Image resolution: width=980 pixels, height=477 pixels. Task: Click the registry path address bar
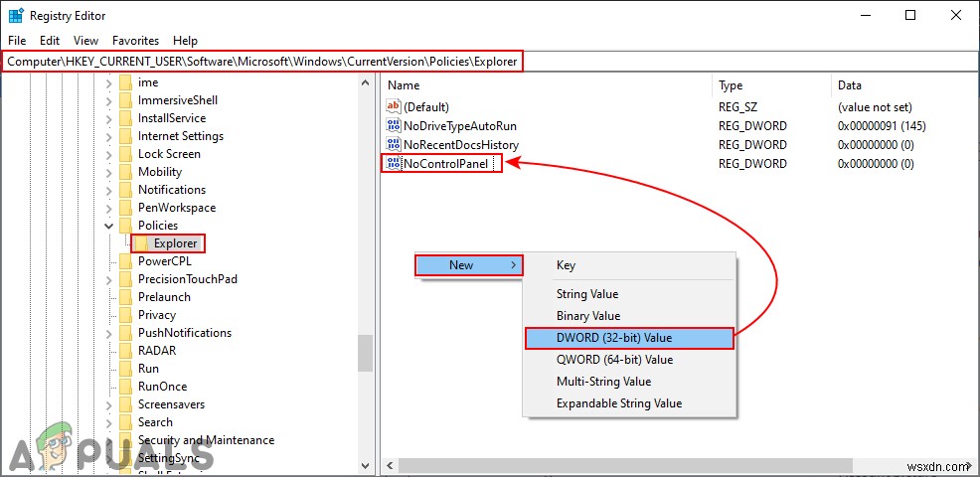pyautogui.click(x=490, y=62)
